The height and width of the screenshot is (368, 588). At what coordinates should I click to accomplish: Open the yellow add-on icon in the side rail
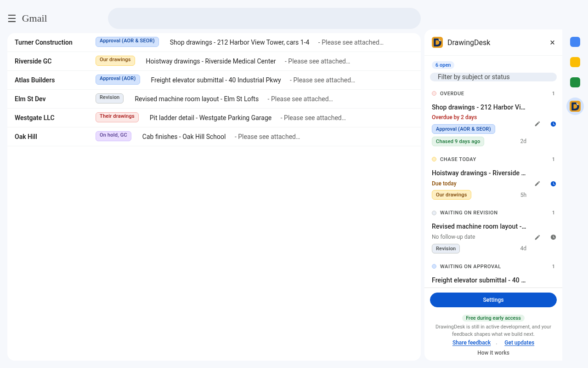(x=575, y=62)
